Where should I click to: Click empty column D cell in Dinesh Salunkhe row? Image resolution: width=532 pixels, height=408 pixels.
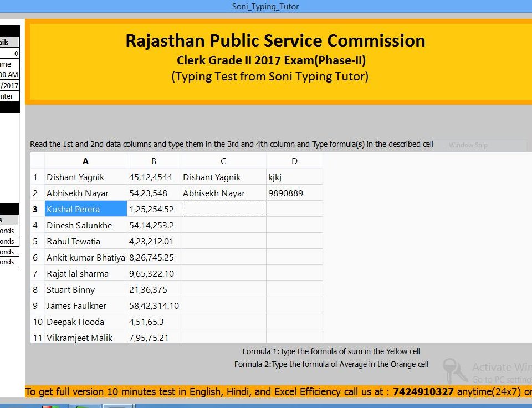(x=294, y=225)
